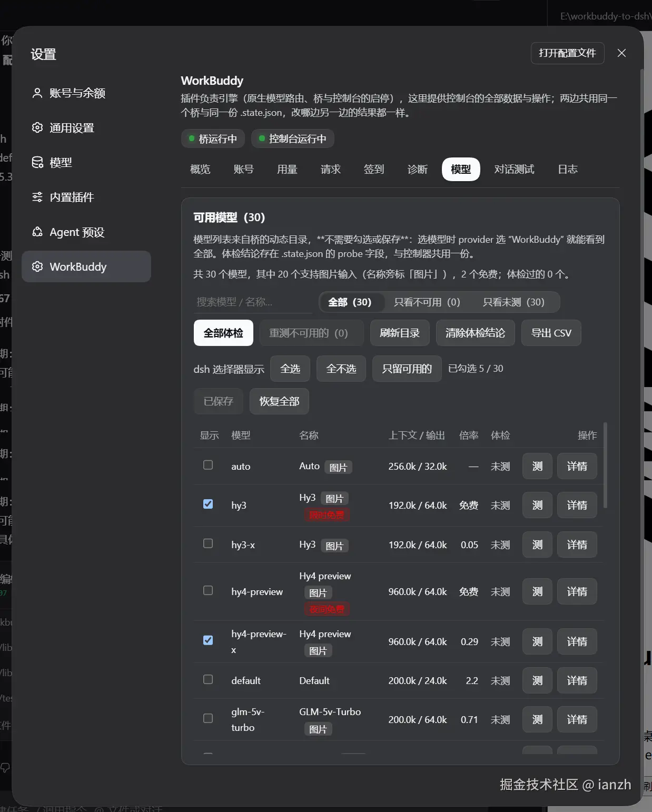The width and height of the screenshot is (652, 812).
Task: Open 详情 for hy3 model
Action: tap(577, 505)
